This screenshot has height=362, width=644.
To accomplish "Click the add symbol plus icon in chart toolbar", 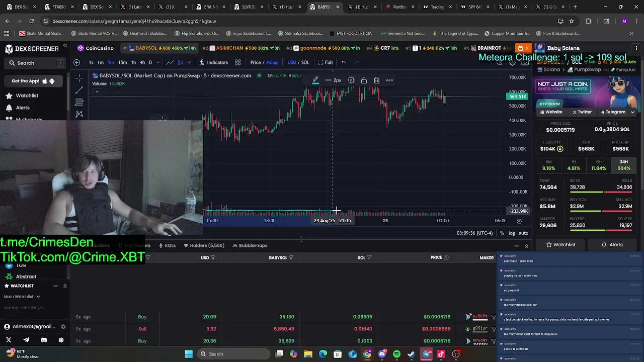I will (76, 62).
